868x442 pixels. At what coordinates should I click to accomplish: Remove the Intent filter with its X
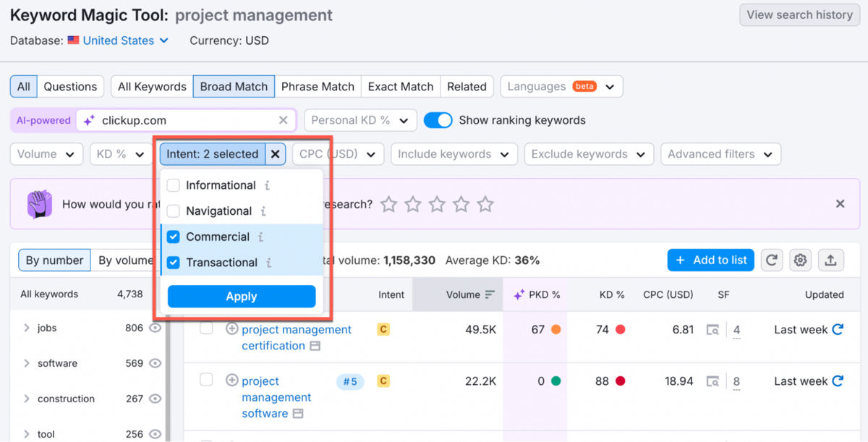click(276, 154)
